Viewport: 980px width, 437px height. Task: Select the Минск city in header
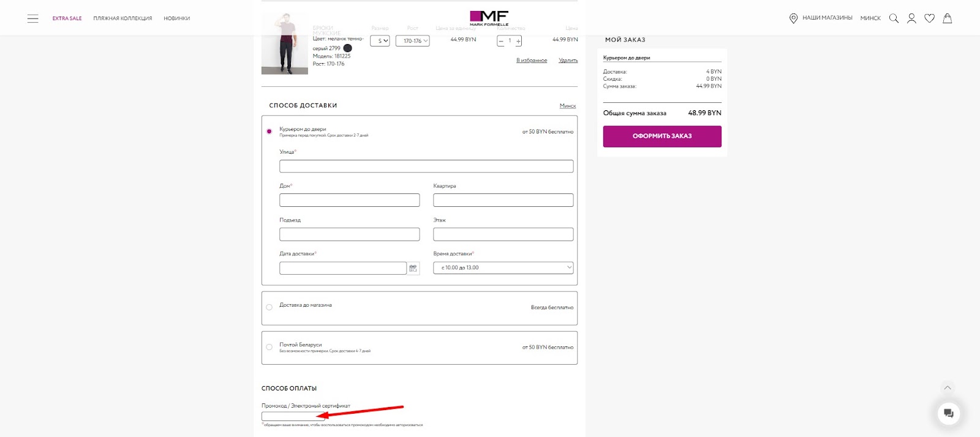[870, 18]
